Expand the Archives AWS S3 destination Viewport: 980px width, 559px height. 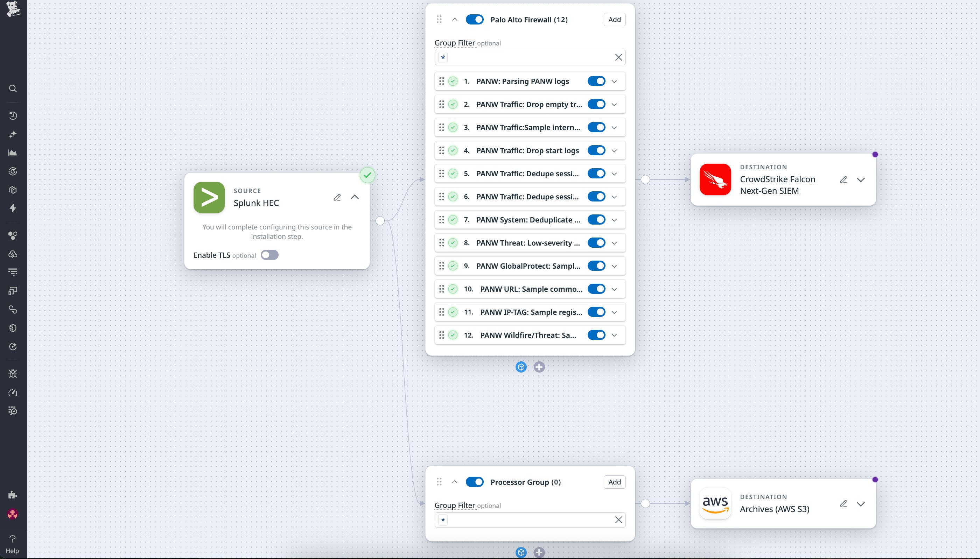pos(861,503)
